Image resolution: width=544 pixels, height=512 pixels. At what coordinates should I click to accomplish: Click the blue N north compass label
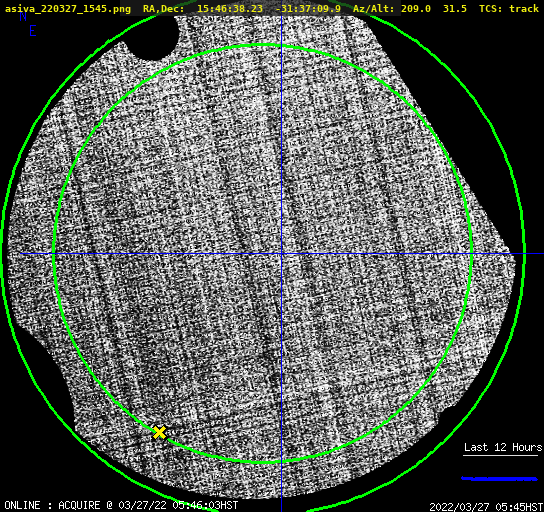pyautogui.click(x=23, y=16)
